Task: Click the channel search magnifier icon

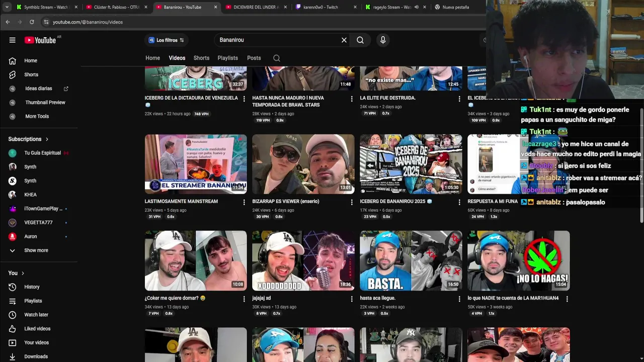Action: (x=277, y=58)
